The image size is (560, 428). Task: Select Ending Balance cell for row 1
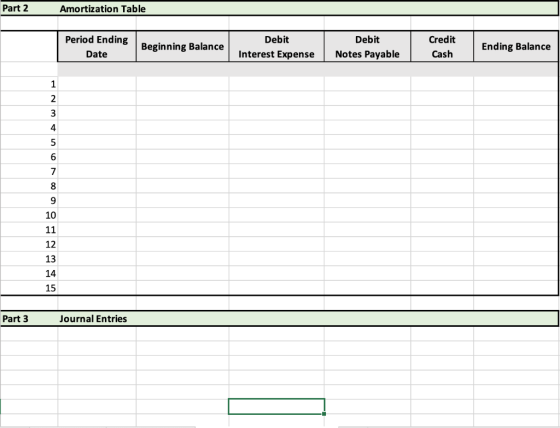[516, 84]
